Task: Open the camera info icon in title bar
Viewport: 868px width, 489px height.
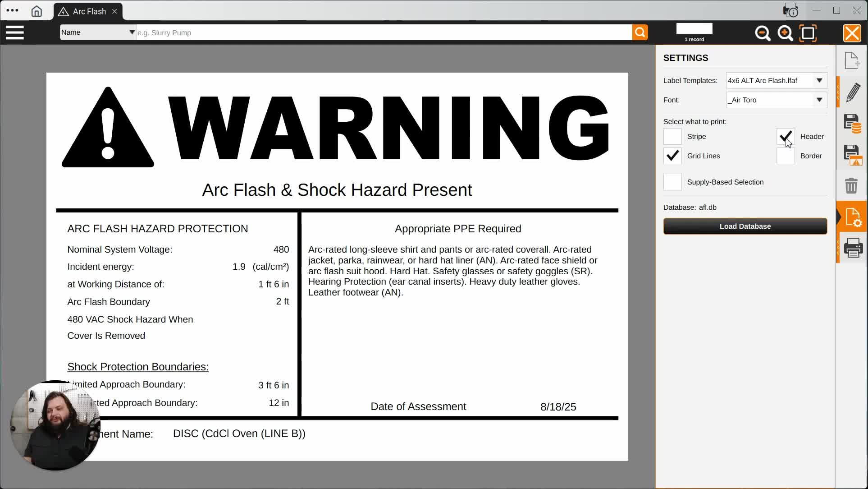Action: tap(790, 10)
